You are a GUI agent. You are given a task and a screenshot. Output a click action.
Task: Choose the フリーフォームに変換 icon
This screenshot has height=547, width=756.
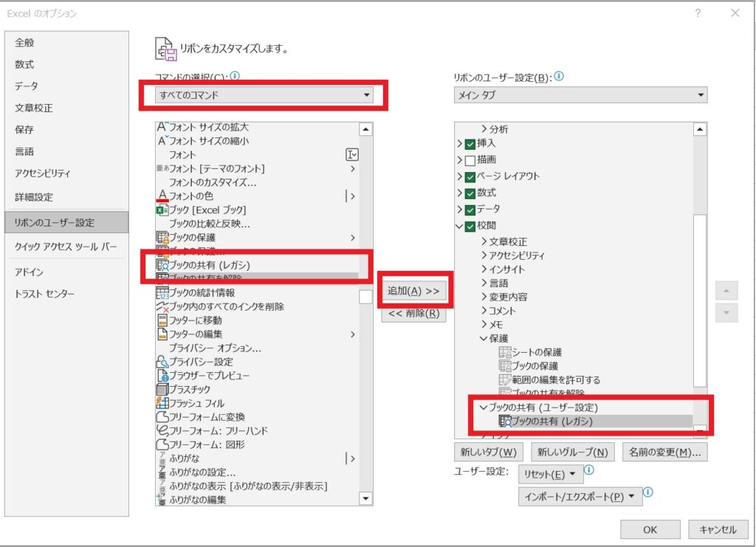point(162,417)
